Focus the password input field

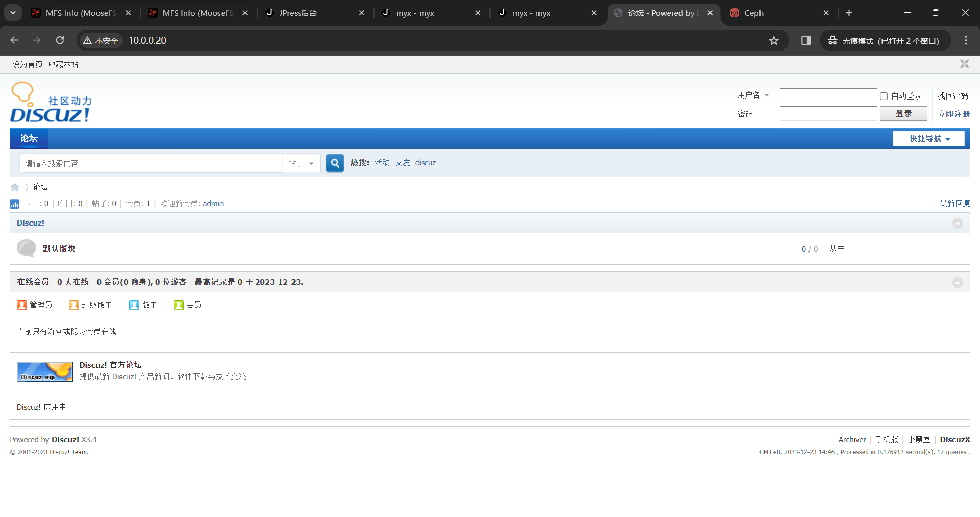pyautogui.click(x=828, y=113)
